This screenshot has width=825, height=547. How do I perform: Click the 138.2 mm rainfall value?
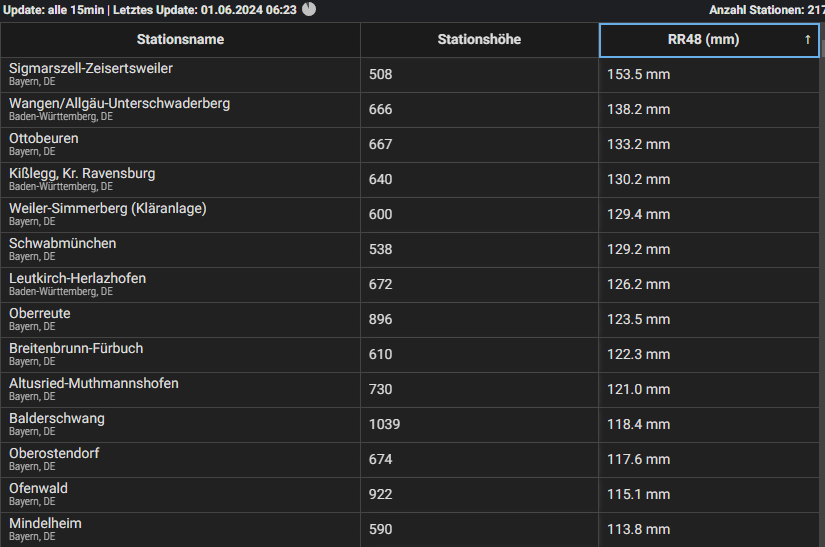tap(639, 109)
